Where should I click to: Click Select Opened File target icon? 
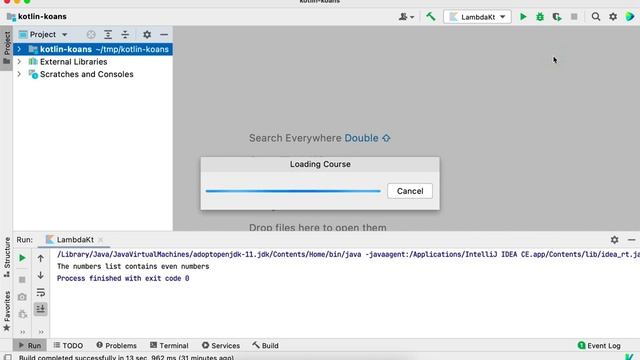click(x=91, y=35)
